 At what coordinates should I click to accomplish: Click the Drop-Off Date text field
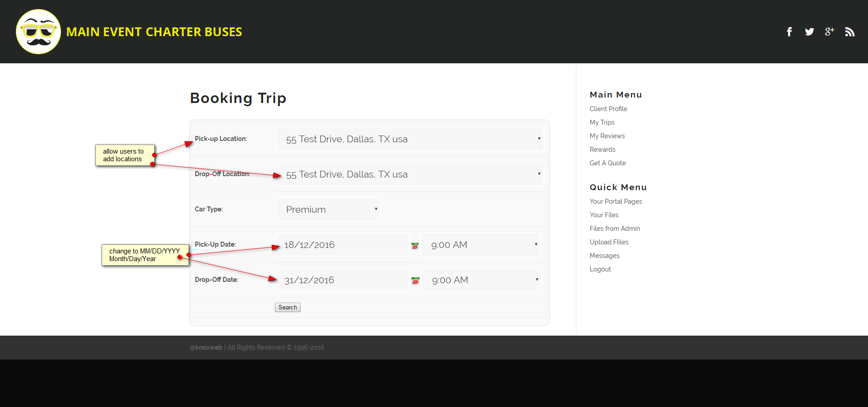pyautogui.click(x=342, y=280)
